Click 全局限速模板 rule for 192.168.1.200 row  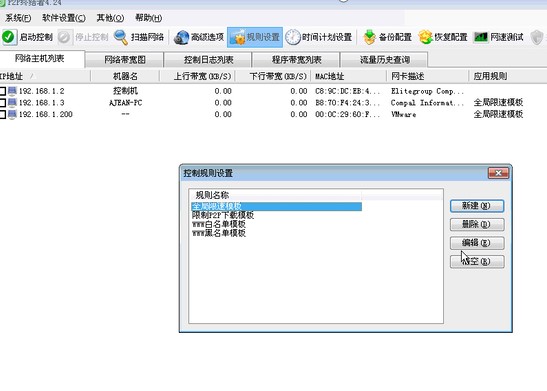pyautogui.click(x=498, y=114)
